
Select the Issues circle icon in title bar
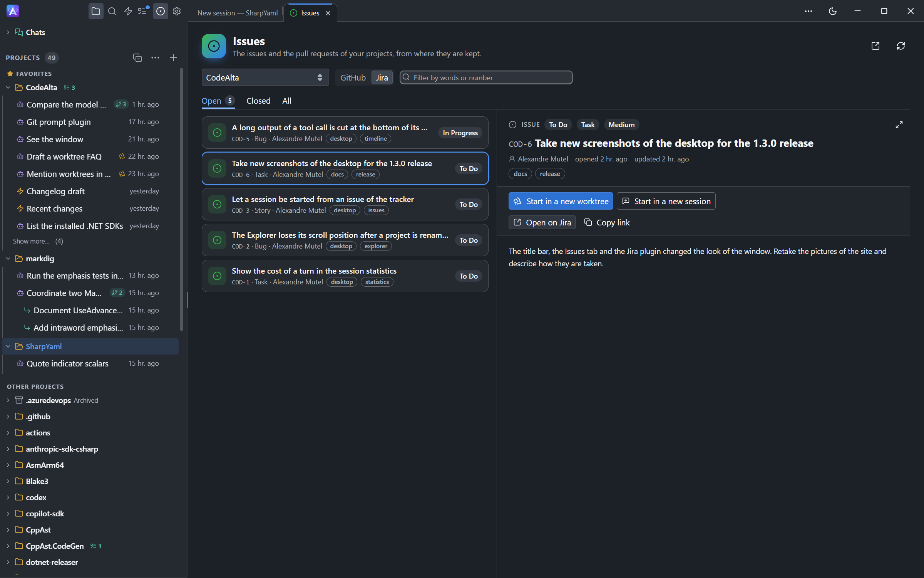tap(161, 12)
